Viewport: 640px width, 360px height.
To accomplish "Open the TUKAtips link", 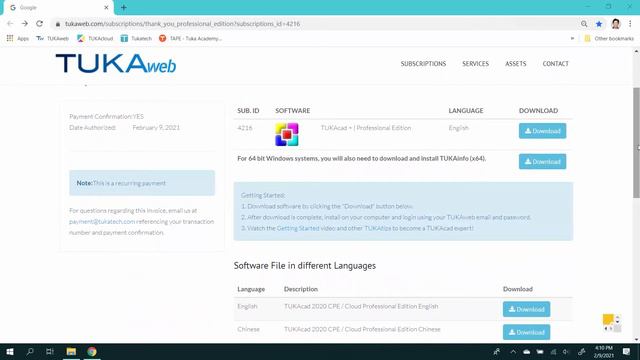I will pos(378,228).
